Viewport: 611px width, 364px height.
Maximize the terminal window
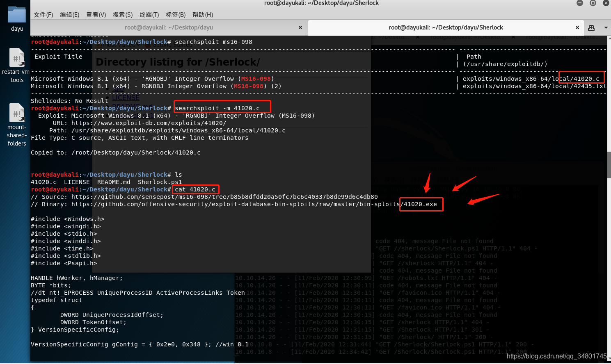(593, 3)
